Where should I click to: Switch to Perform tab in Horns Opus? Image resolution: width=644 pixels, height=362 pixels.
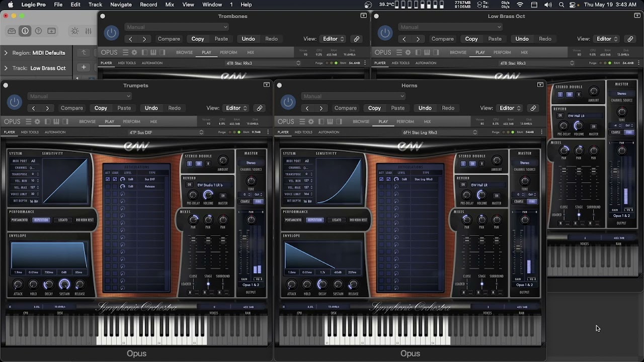(405, 122)
